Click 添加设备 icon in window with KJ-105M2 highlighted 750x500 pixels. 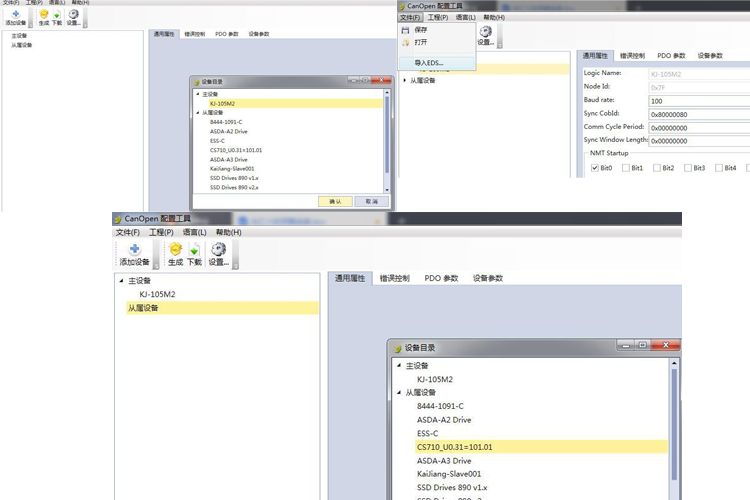pyautogui.click(x=16, y=14)
